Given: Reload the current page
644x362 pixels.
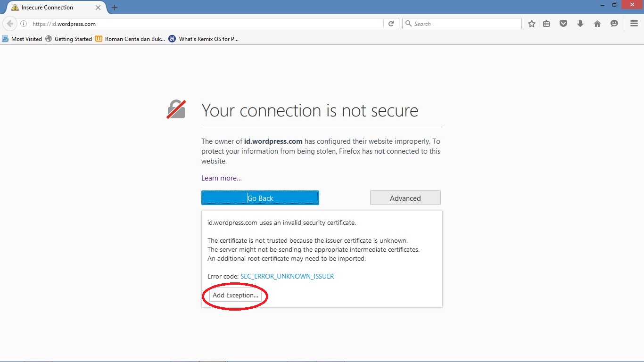Looking at the screenshot, I should tap(391, 23).
